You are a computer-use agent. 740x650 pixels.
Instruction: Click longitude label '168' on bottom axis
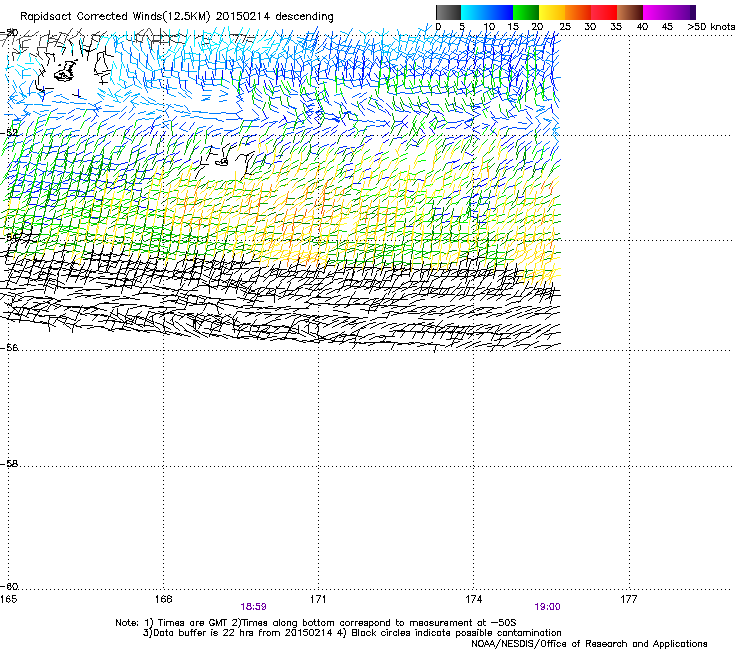163,599
